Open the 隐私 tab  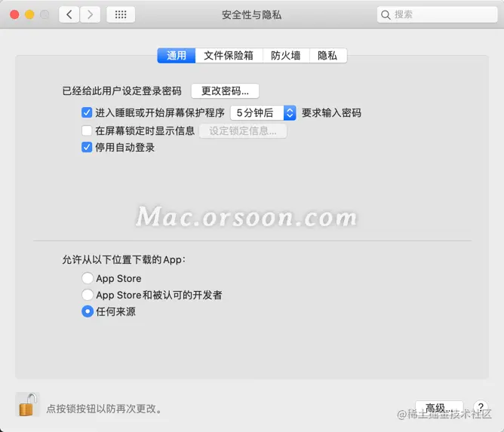[328, 56]
